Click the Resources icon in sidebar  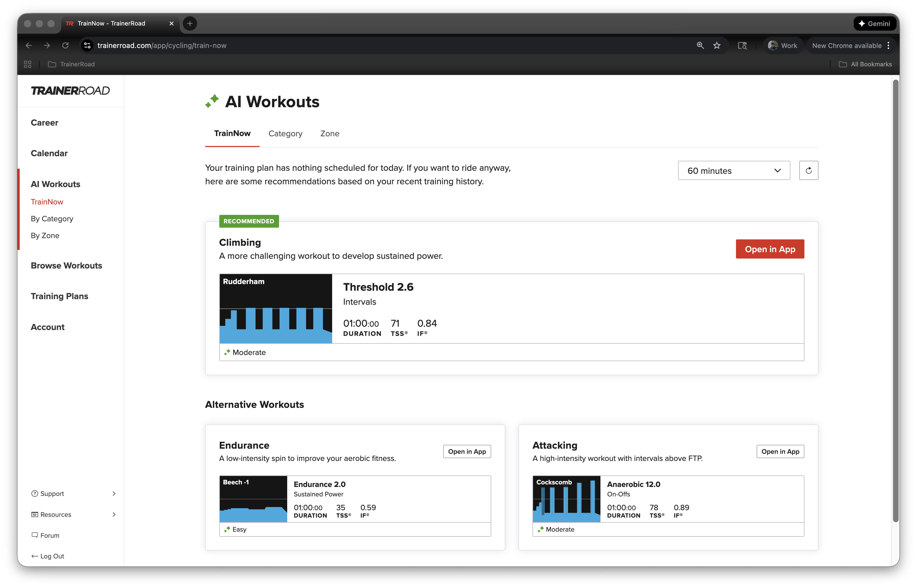pyautogui.click(x=34, y=514)
